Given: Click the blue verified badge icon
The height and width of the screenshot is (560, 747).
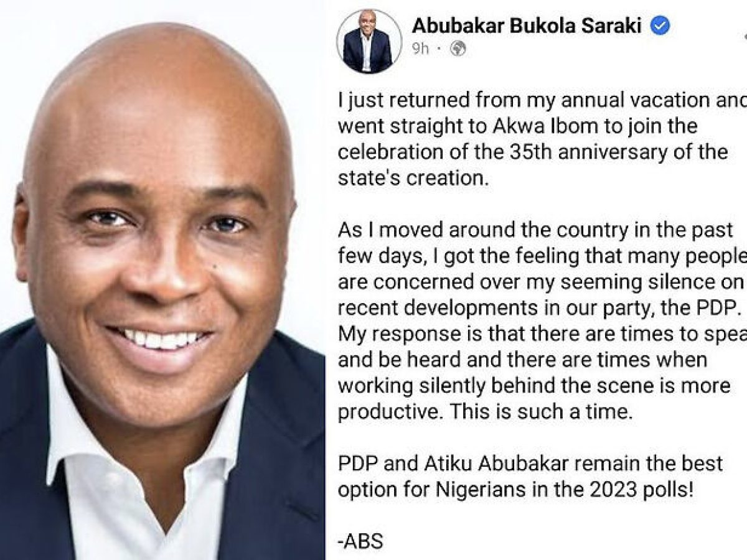Looking at the screenshot, I should [x=660, y=26].
